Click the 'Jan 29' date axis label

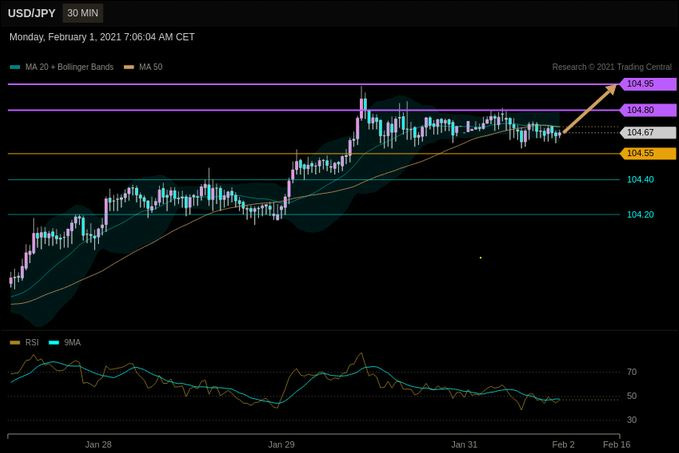coord(281,444)
